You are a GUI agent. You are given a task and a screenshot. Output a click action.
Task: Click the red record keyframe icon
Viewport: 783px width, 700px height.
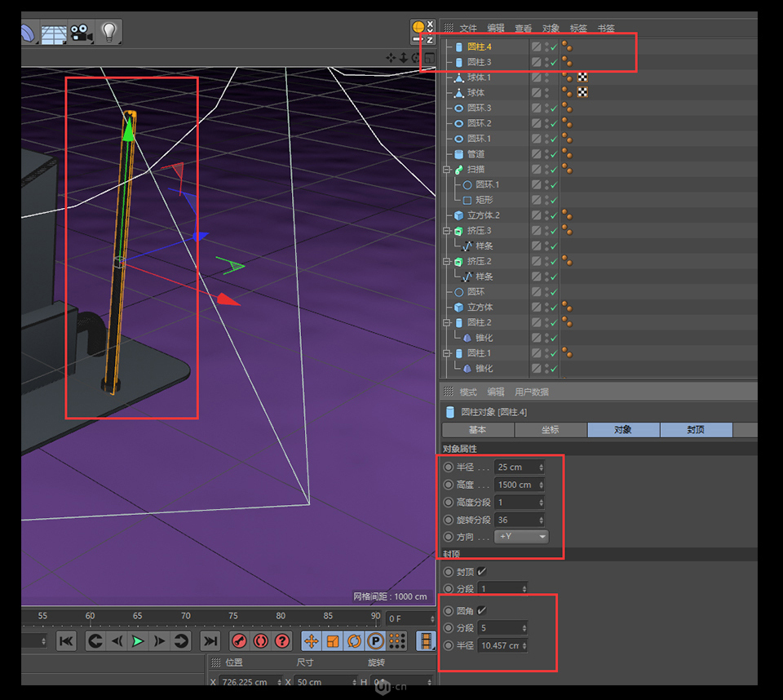click(x=239, y=641)
